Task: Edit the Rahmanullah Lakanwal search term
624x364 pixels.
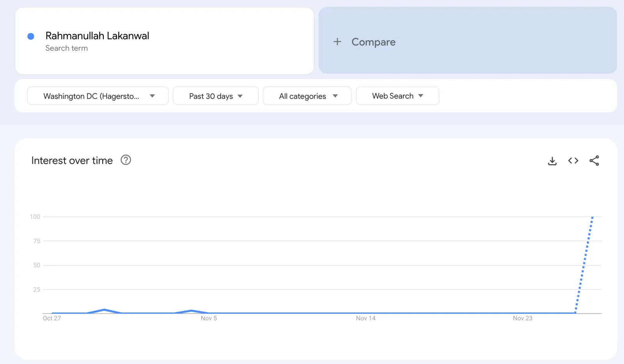Action: (97, 36)
